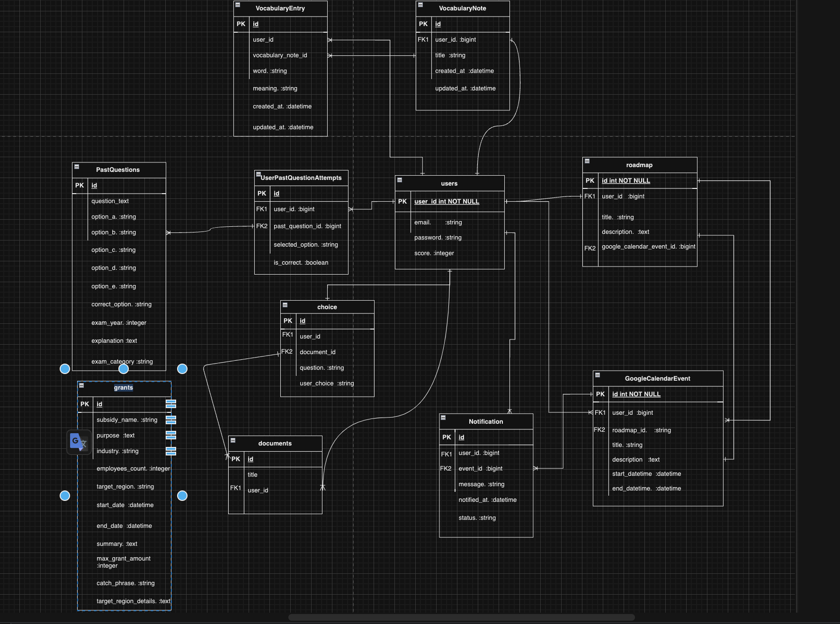Click connection handle on subsidy_name row
The width and height of the screenshot is (840, 624).
pos(171,420)
